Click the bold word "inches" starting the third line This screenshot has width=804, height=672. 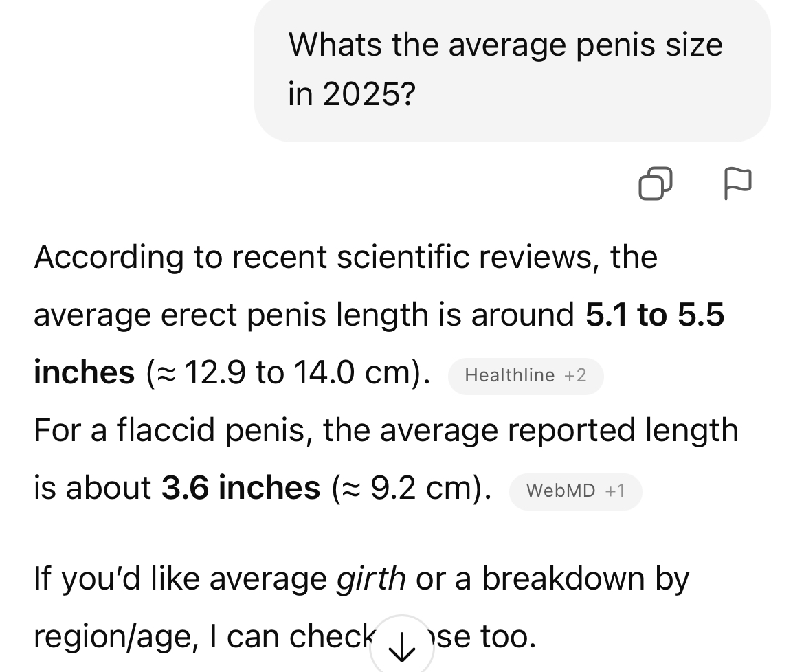coord(85,373)
